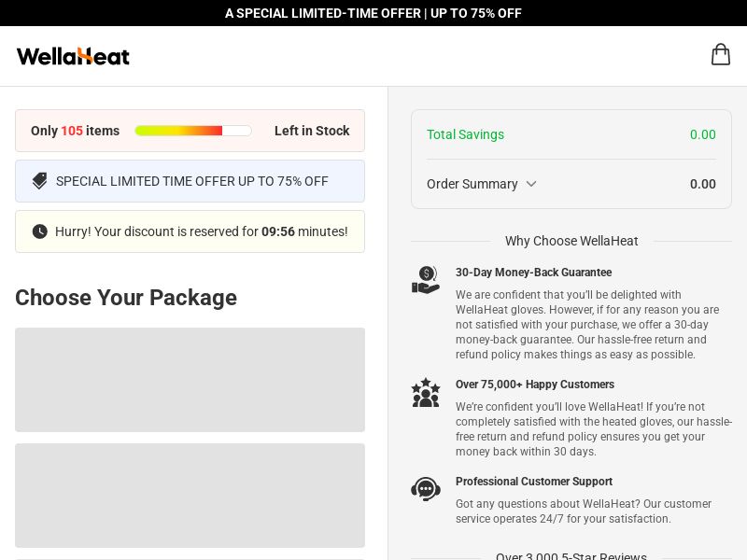Screen dimensions: 747x560
Task: Click the Over 75,000+ Happy Customers heading
Action: click(534, 385)
